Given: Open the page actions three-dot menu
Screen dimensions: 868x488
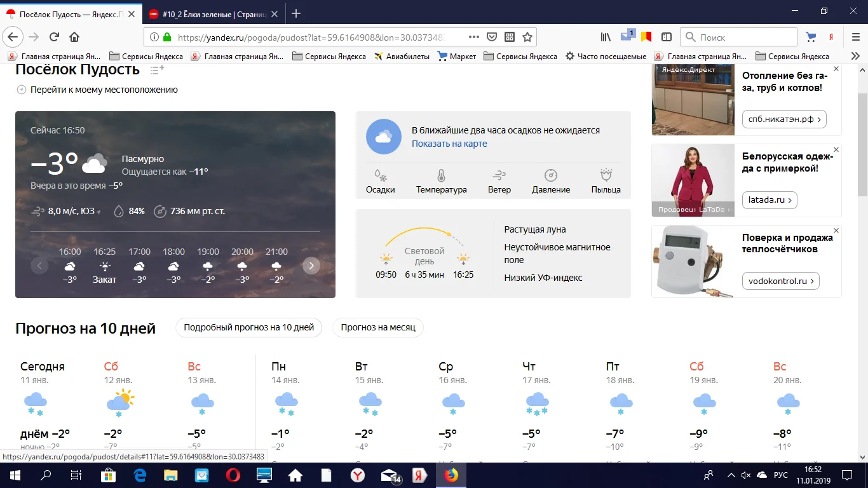Looking at the screenshot, I should point(474,37).
